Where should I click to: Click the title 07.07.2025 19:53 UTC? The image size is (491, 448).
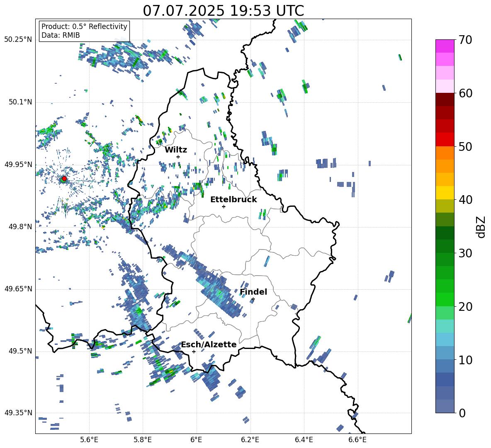(223, 11)
